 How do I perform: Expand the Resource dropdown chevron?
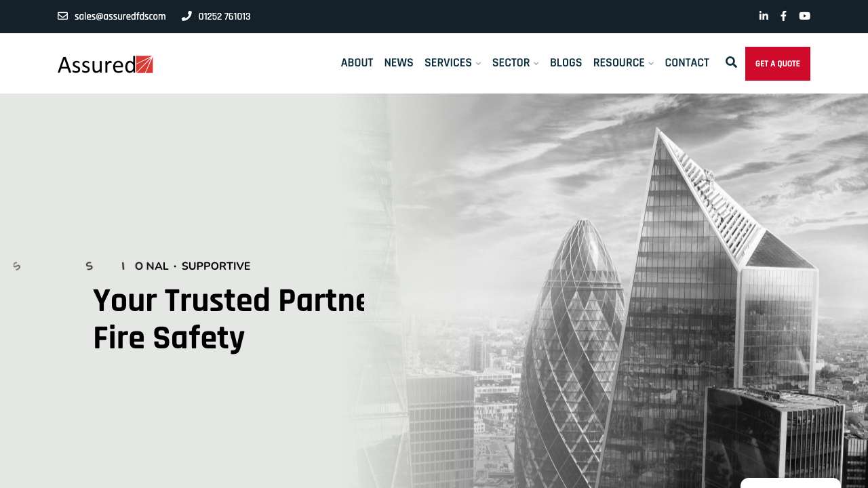point(651,64)
